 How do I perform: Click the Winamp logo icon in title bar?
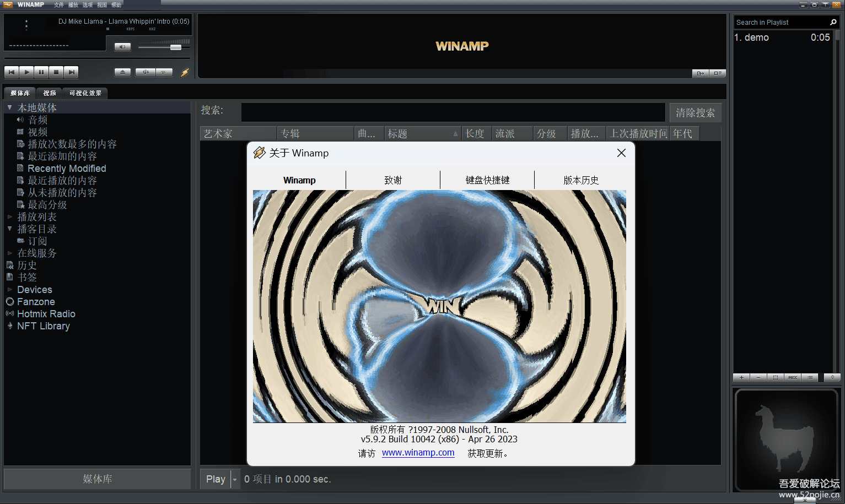click(8, 4)
